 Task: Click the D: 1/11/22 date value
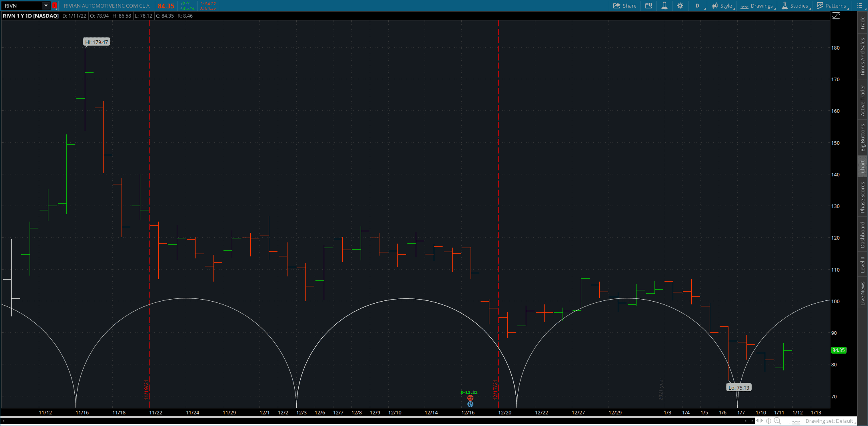[74, 16]
